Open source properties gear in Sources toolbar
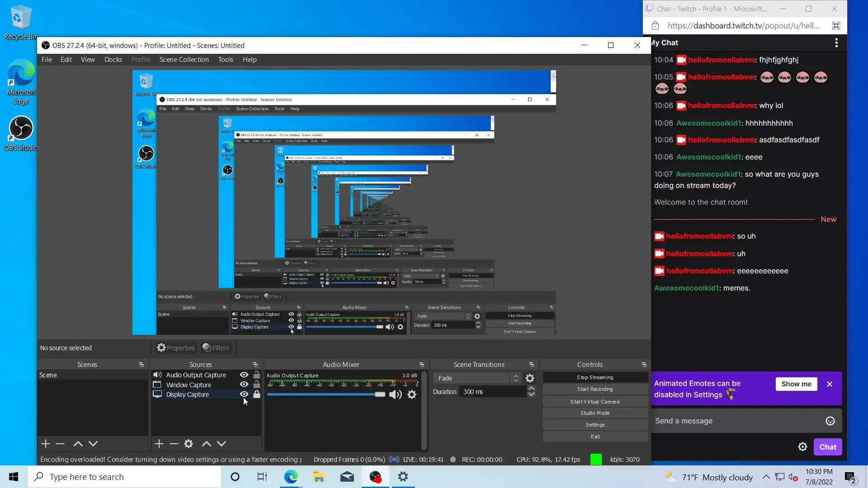Screen dimensions: 868x488 [x=189, y=444]
